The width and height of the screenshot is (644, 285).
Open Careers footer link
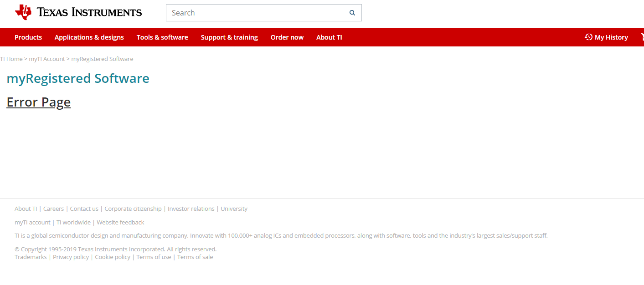(x=53, y=209)
